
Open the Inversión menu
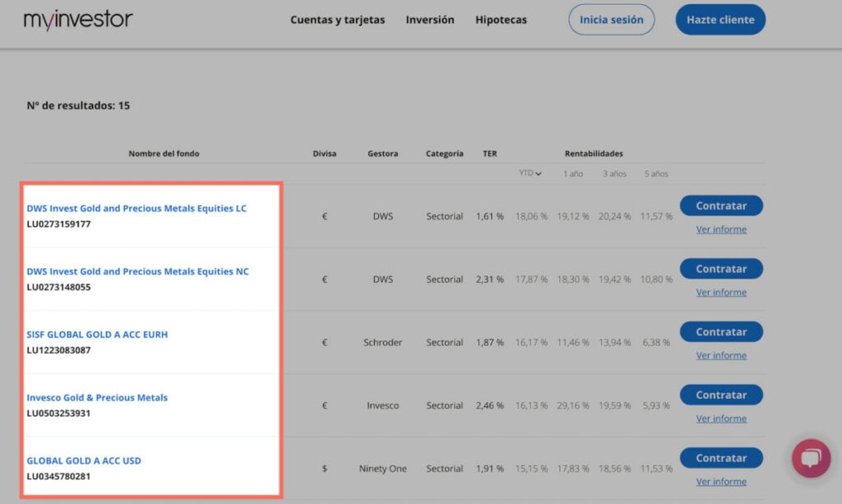[429, 20]
